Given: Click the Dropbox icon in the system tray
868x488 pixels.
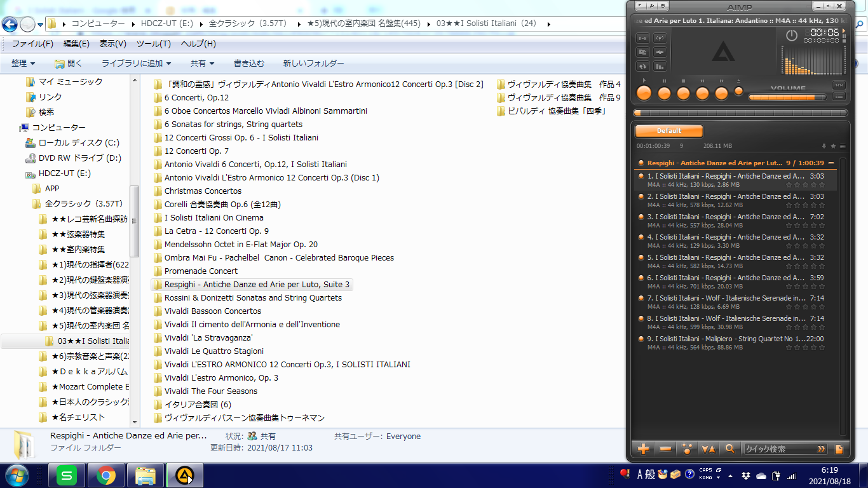Looking at the screenshot, I should point(745,475).
